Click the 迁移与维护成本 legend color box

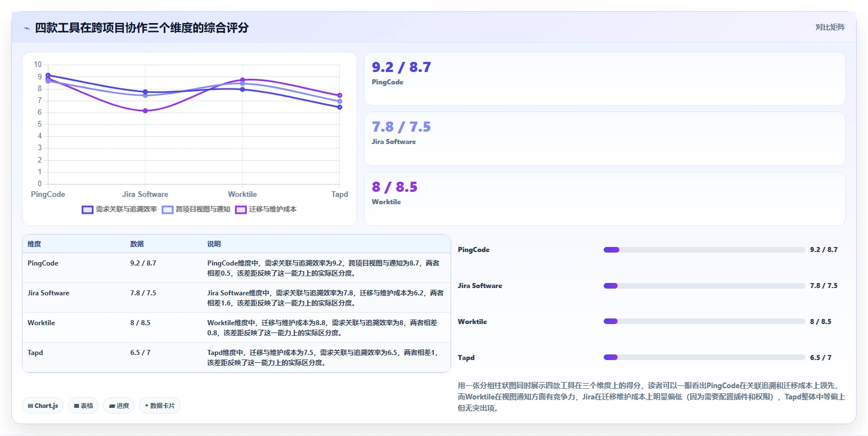(241, 209)
